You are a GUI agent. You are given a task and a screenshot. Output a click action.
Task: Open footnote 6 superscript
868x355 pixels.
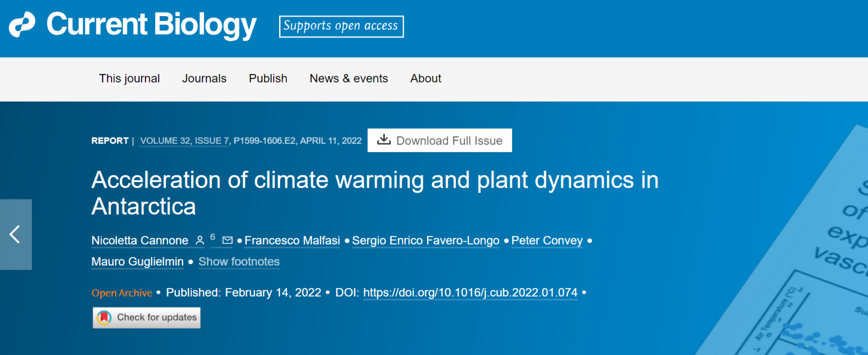(x=213, y=237)
